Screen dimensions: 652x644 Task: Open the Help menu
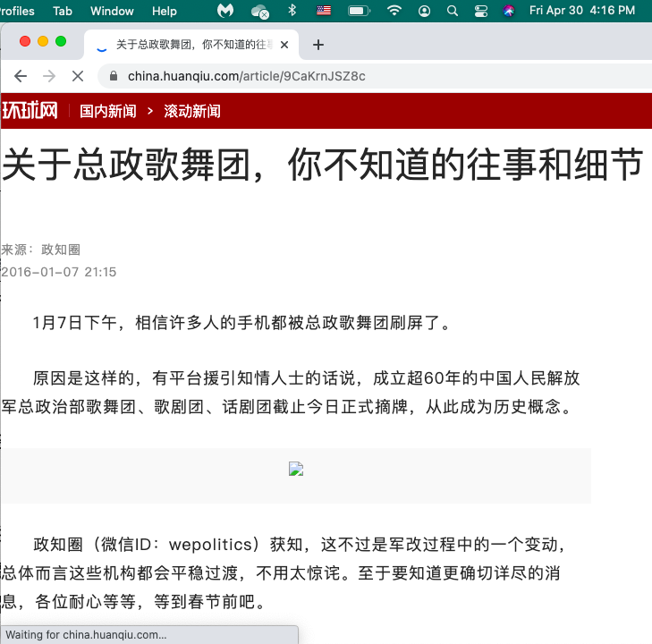[165, 11]
